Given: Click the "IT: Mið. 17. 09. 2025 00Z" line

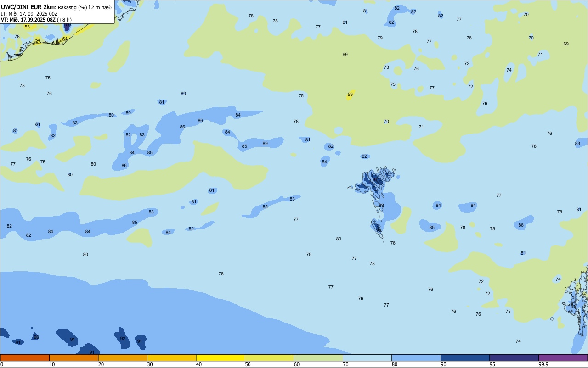Looking at the screenshot, I should click(x=29, y=14).
